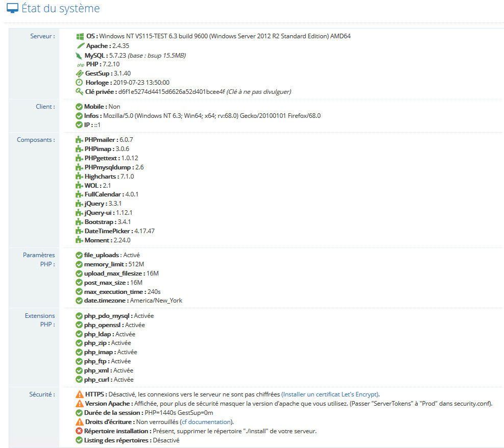The image size is (504, 448).
Task: Click the PHPmysqldump 2.6 row
Action: pyautogui.click(x=110, y=167)
